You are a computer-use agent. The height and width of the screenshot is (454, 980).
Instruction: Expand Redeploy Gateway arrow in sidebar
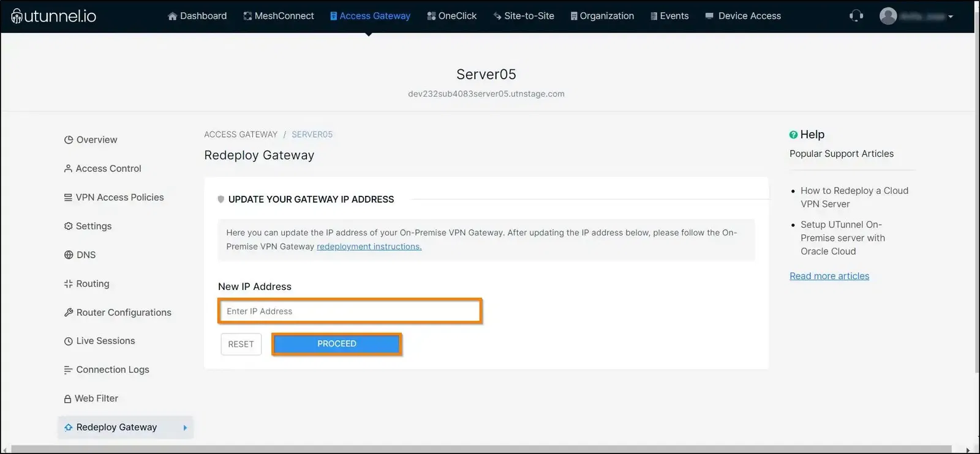point(185,428)
